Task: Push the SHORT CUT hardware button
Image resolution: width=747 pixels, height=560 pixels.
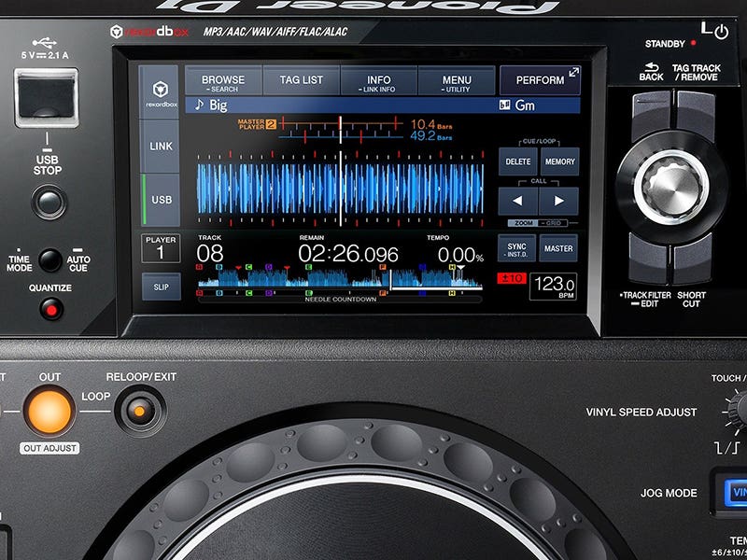Action: [x=693, y=259]
